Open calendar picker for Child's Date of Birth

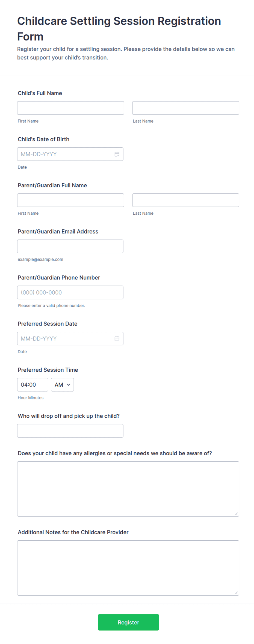click(117, 154)
